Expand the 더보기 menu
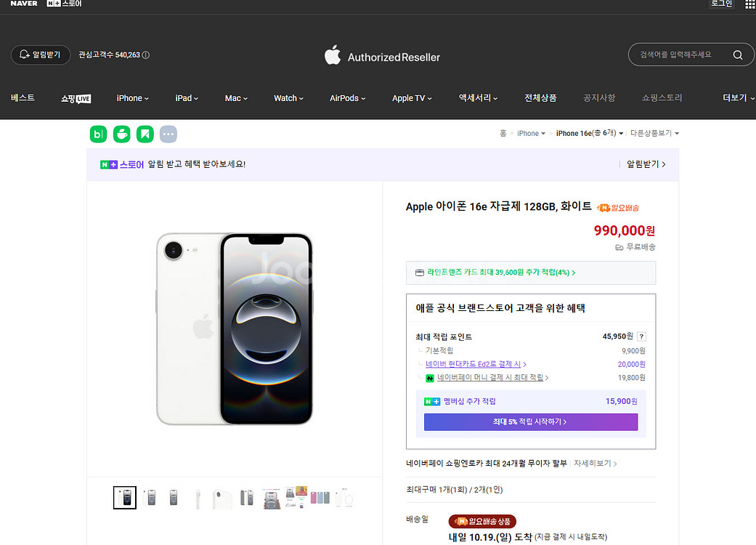This screenshot has height=545, width=756. tap(738, 98)
